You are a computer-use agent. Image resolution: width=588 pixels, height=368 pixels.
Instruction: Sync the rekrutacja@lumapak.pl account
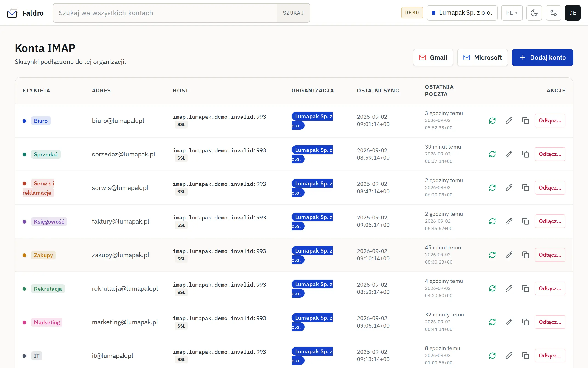click(x=492, y=288)
